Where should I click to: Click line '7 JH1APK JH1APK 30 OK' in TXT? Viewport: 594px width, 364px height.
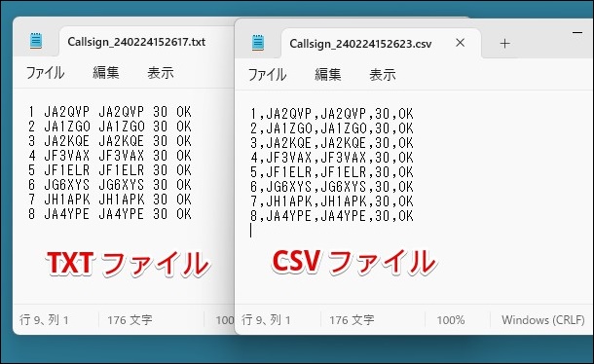(x=110, y=200)
